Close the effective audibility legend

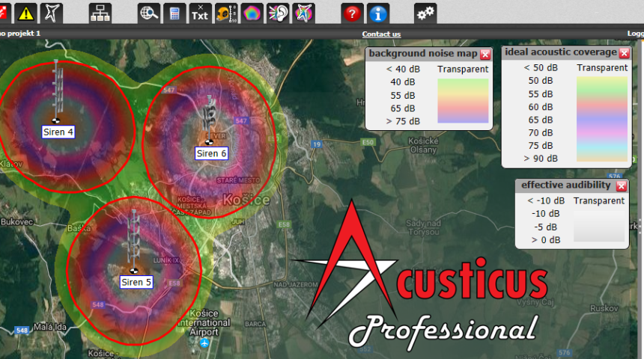tap(622, 186)
